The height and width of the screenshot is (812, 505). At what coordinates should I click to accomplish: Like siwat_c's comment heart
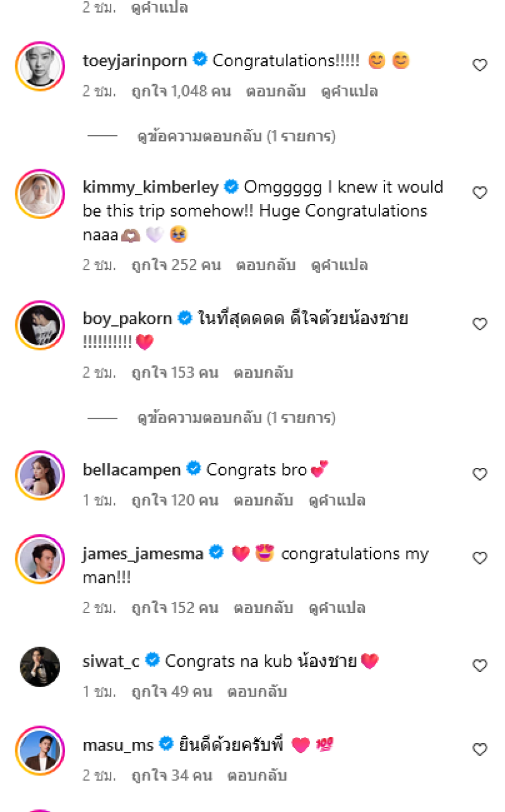(480, 666)
